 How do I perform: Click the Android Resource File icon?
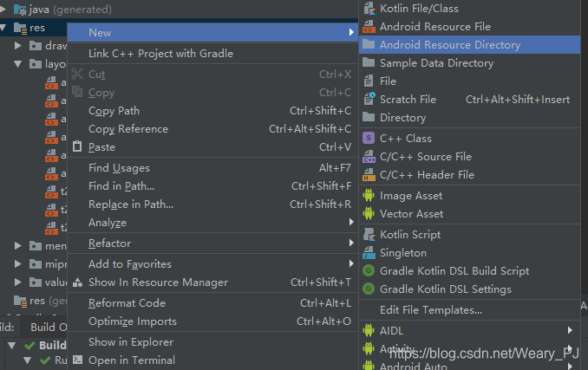click(x=369, y=27)
